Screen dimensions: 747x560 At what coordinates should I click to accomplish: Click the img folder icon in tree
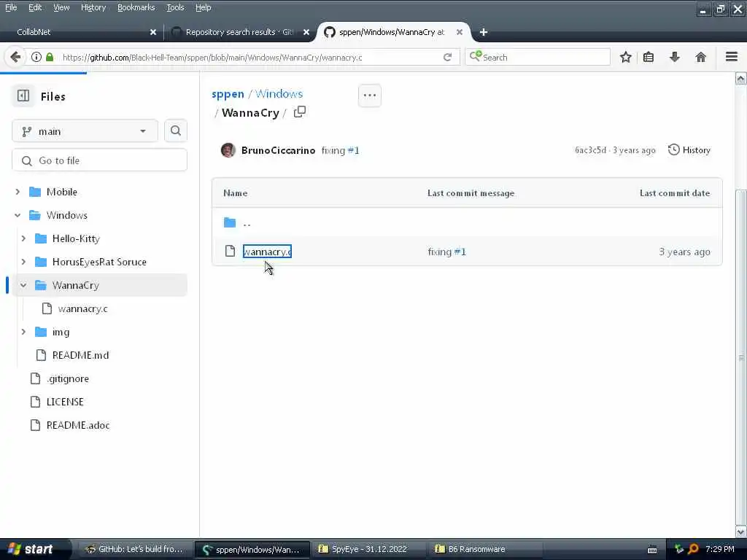pyautogui.click(x=41, y=332)
